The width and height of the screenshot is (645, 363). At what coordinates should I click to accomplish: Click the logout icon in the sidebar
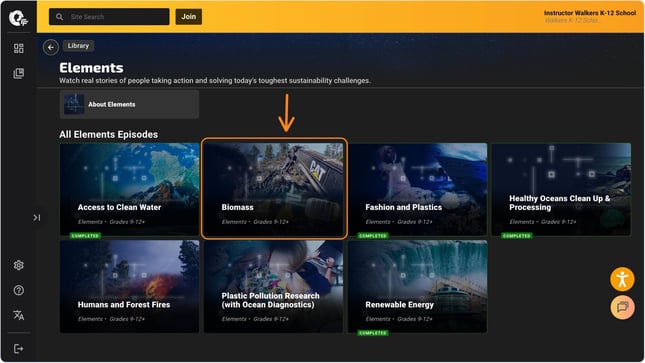pos(19,349)
